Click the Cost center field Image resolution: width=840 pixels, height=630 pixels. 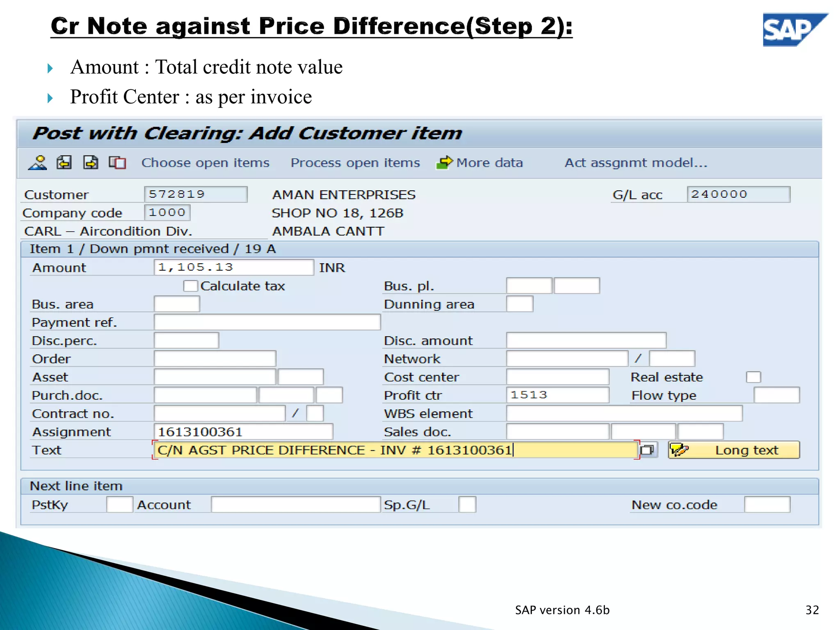pos(558,377)
